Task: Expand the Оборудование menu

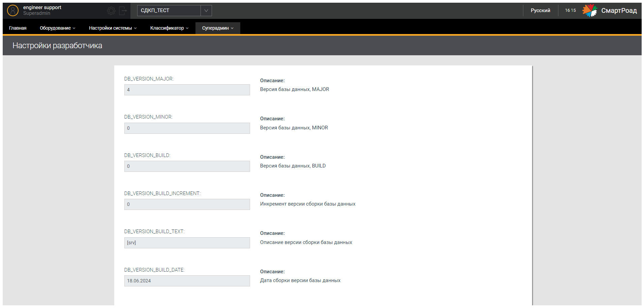Action: pos(58,28)
